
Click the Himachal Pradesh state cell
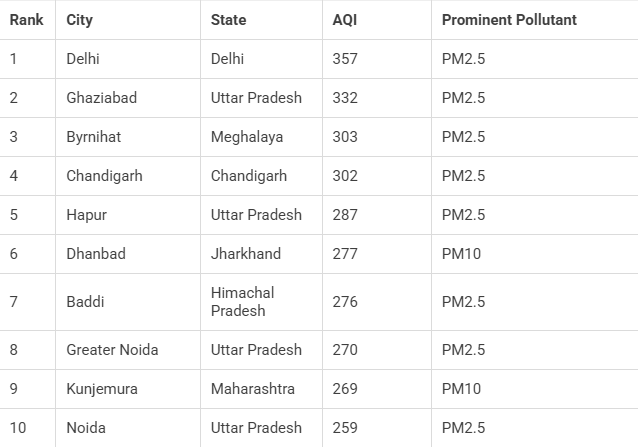pos(243,302)
